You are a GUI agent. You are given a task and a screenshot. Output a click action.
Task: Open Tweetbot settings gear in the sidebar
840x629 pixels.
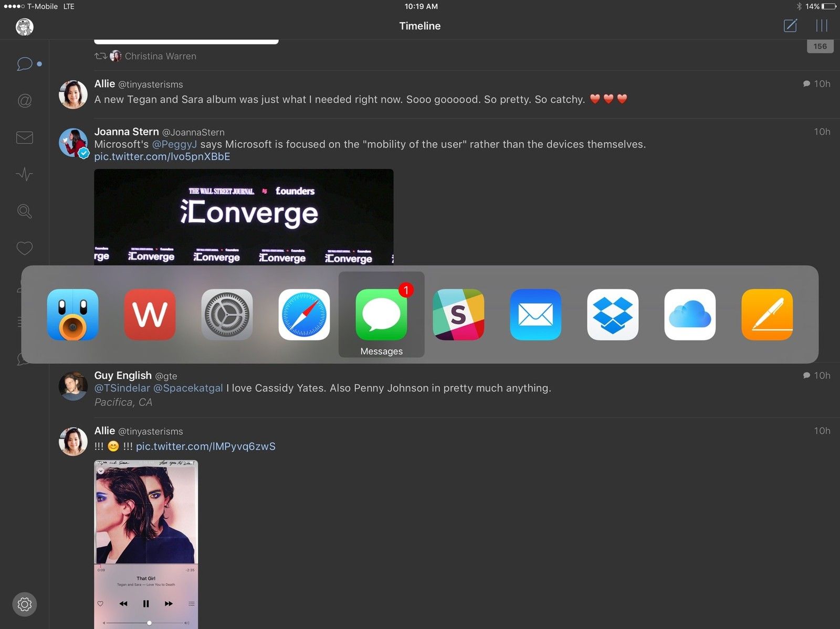(x=24, y=604)
